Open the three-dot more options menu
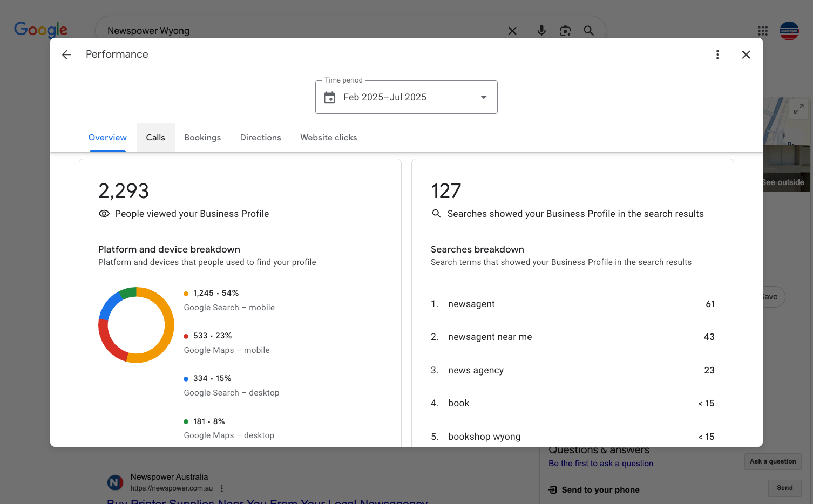Image resolution: width=813 pixels, height=504 pixels. (717, 55)
